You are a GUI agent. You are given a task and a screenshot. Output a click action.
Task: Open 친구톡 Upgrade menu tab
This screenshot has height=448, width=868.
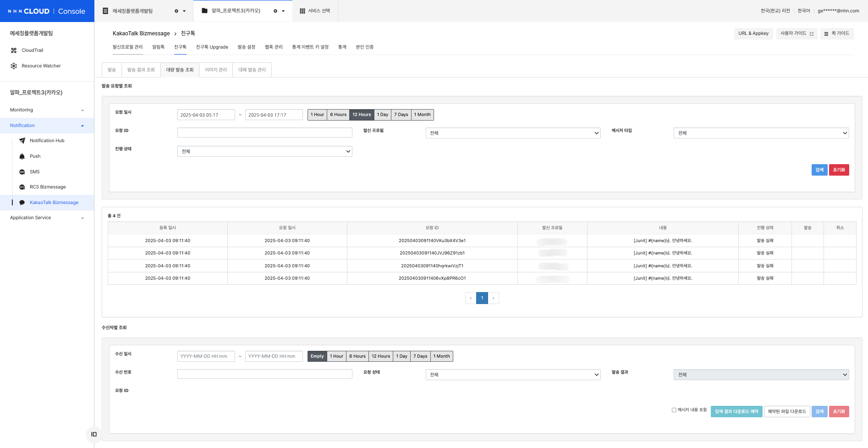tap(212, 47)
